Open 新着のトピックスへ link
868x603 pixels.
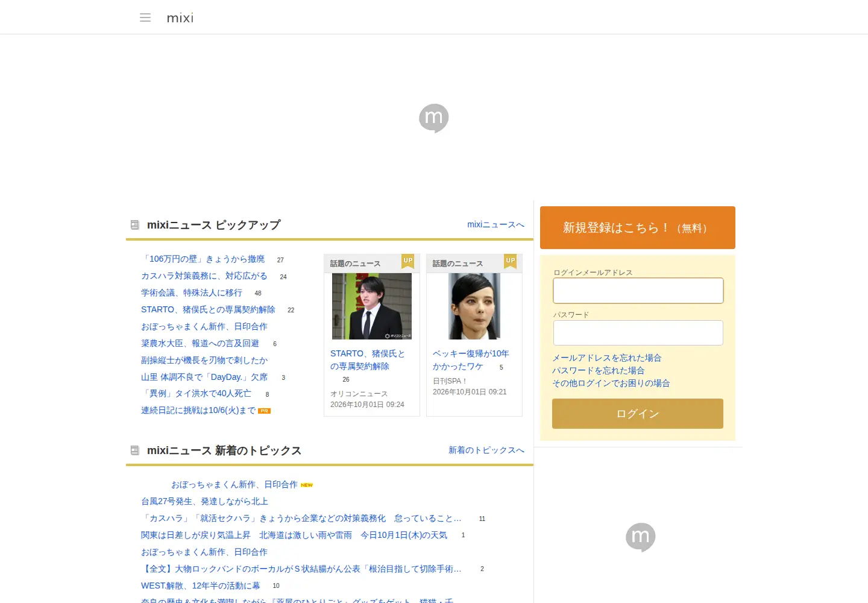[x=486, y=450]
